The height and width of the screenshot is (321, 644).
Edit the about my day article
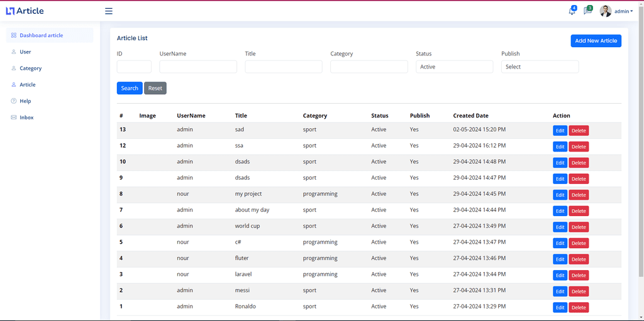(x=560, y=211)
